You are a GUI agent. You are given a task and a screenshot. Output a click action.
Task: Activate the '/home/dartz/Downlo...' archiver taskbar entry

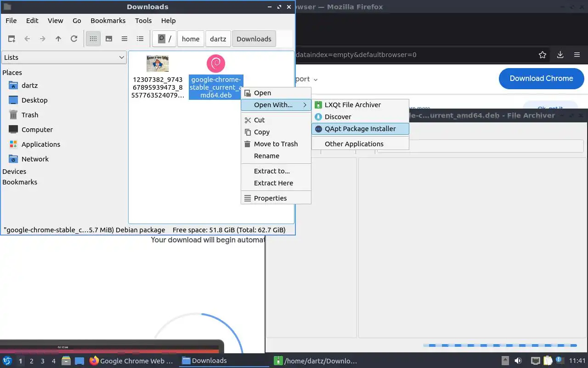click(316, 361)
